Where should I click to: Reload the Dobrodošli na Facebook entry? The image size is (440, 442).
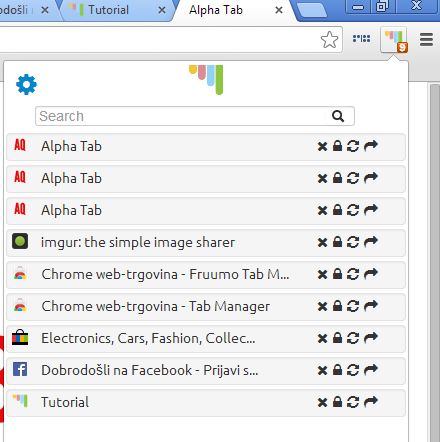tap(353, 370)
